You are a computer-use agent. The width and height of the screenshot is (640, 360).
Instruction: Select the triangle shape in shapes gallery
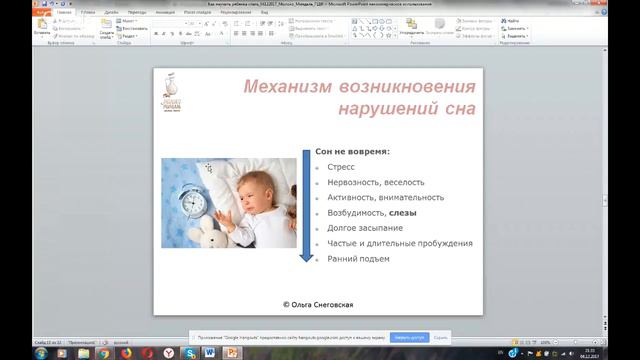[x=354, y=29]
